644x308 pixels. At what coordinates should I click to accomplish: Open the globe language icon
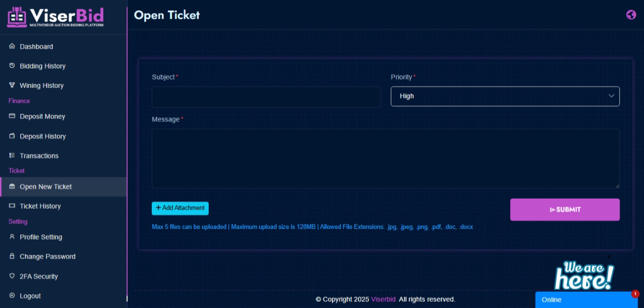click(x=631, y=15)
